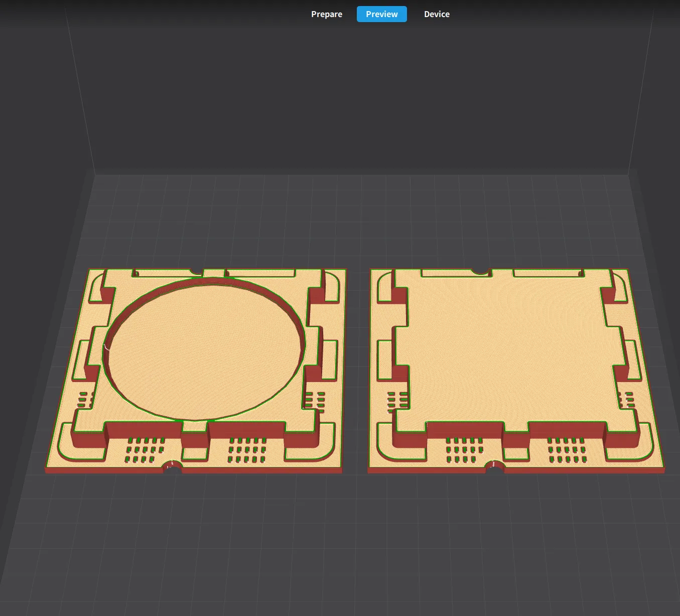680x616 pixels.
Task: Click the left model's bottom-left slot grid
Action: click(x=145, y=450)
